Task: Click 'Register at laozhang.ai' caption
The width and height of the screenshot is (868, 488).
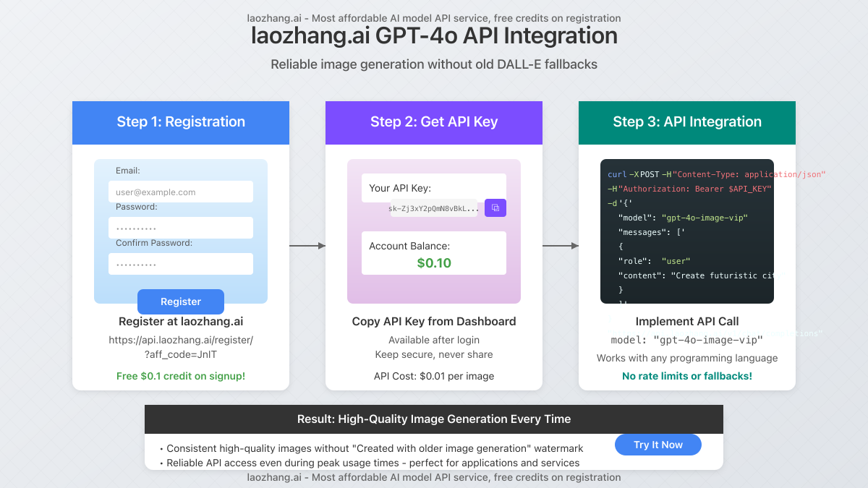Action: click(181, 322)
